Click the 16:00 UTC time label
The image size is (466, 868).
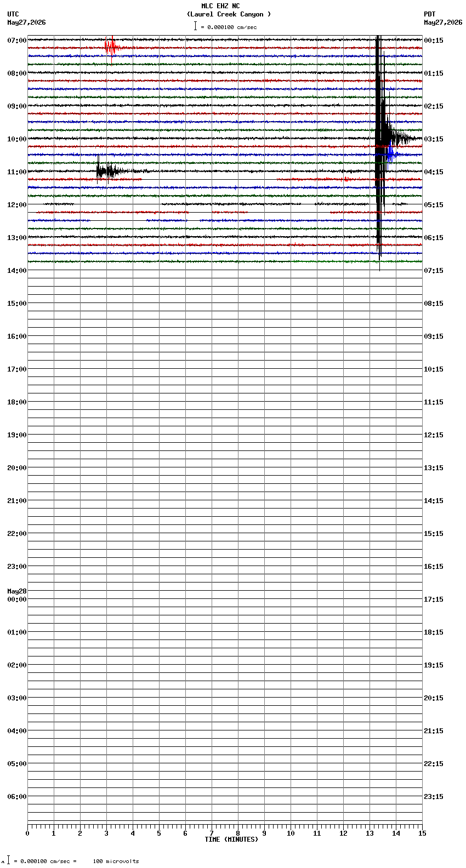(x=16, y=336)
